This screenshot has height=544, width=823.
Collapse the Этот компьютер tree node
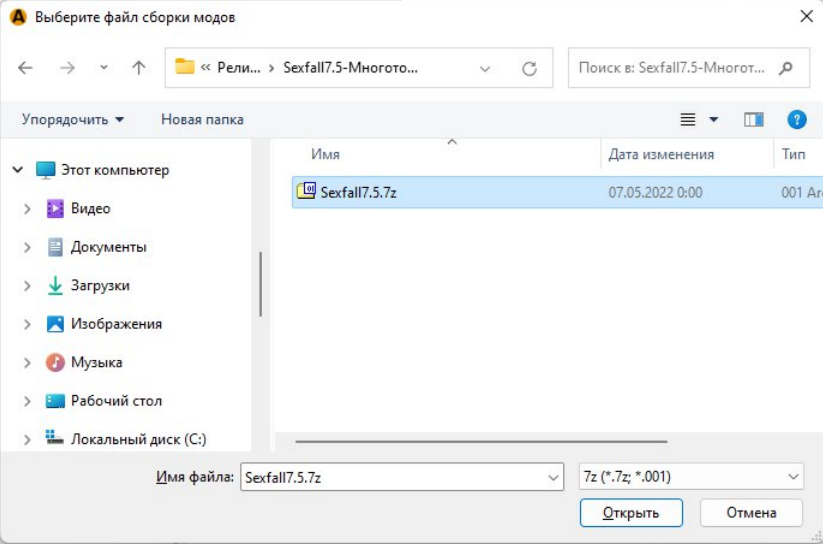coord(17,171)
